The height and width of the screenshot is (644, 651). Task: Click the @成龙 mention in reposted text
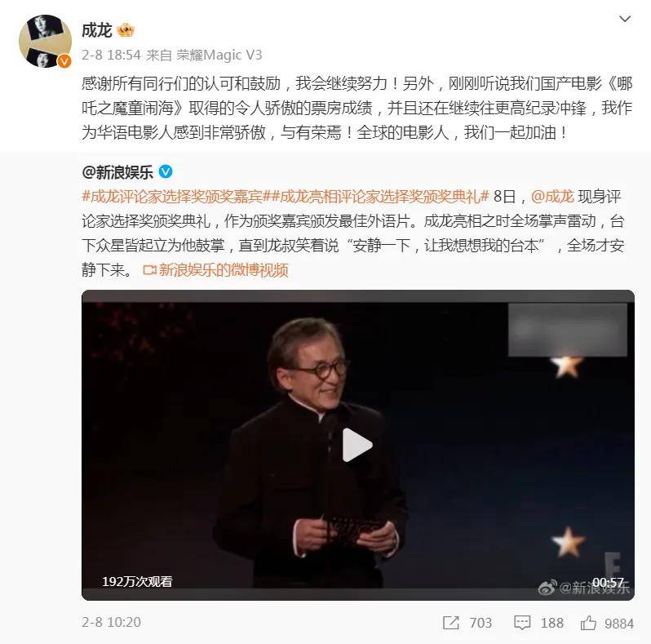point(552,196)
